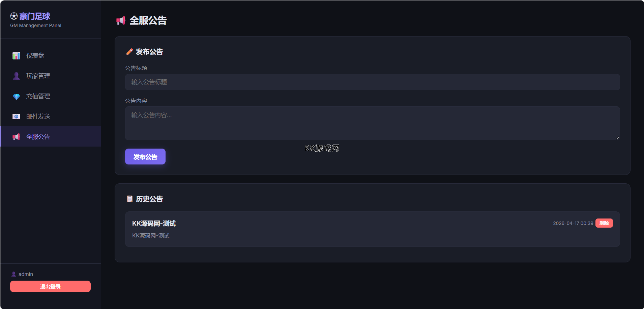Screen dimensions: 644x309
Task: Focus the 公告标题 input field
Action: pyautogui.click(x=372, y=82)
